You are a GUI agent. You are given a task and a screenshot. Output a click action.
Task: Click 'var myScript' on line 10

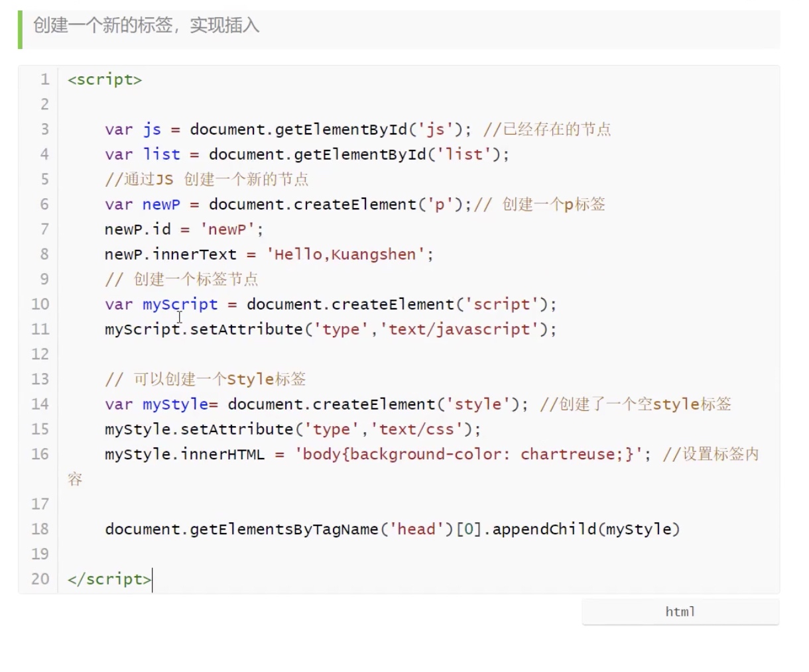(161, 304)
